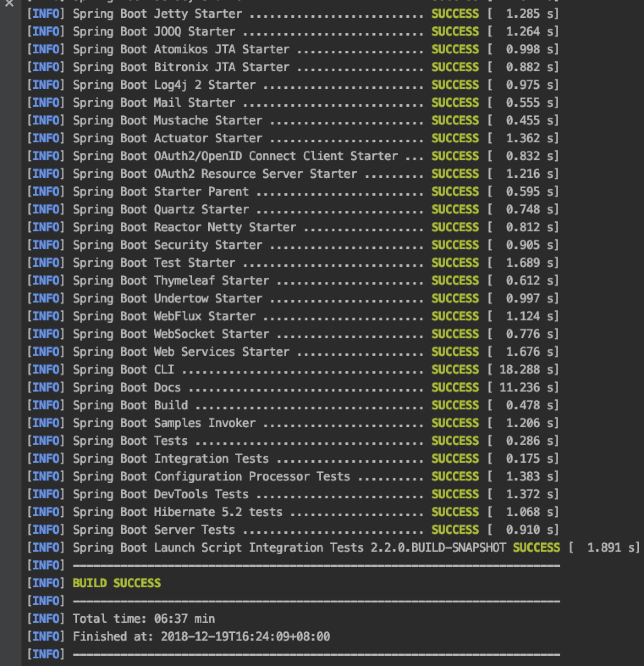Click 'Configuration Processor Tests' text

click(252, 476)
